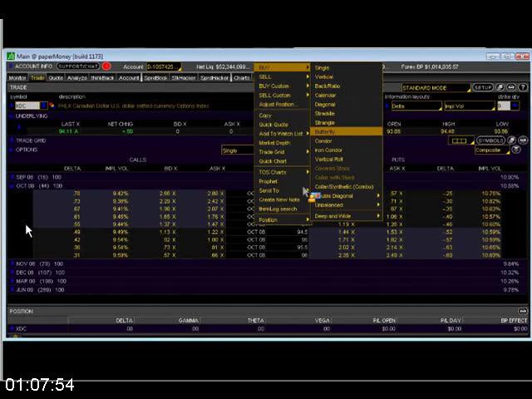
Task: Click the spread layout icon left of SYMBOLS
Action: [x=461, y=140]
